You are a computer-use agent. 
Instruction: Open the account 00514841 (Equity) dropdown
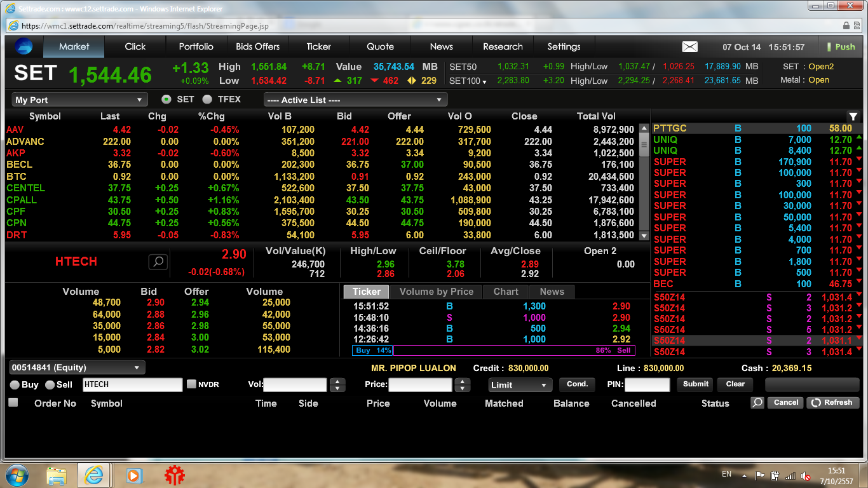point(77,367)
